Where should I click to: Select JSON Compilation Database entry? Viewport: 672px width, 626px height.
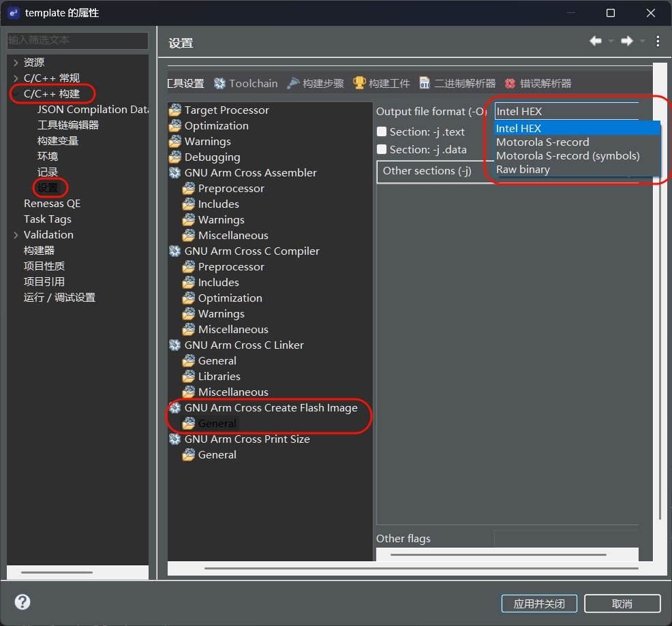[93, 110]
